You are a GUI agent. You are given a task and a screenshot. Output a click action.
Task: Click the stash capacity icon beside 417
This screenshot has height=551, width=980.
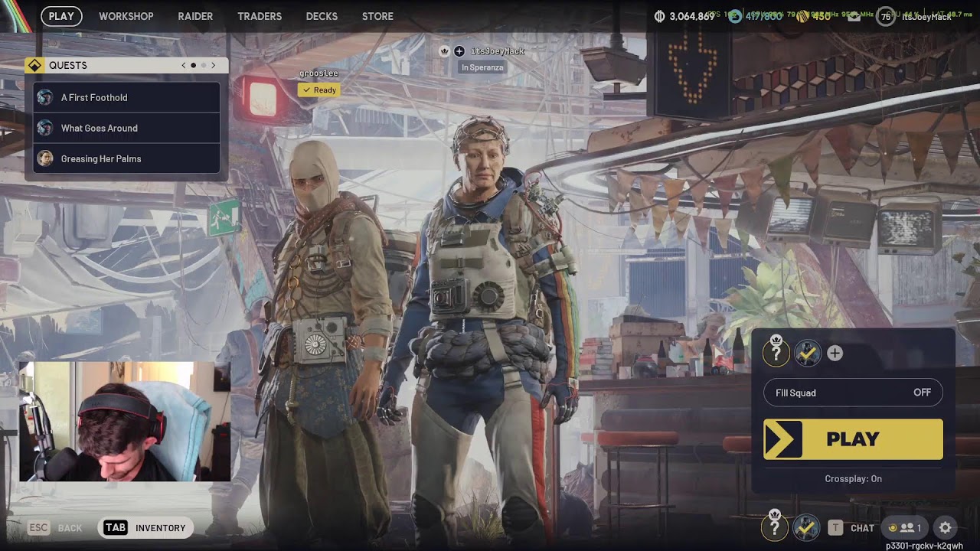735,16
